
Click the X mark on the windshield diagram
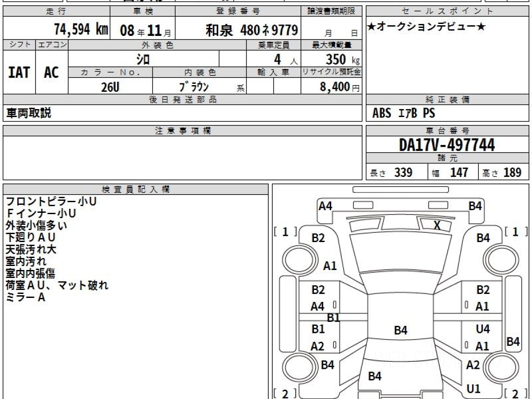coord(437,226)
